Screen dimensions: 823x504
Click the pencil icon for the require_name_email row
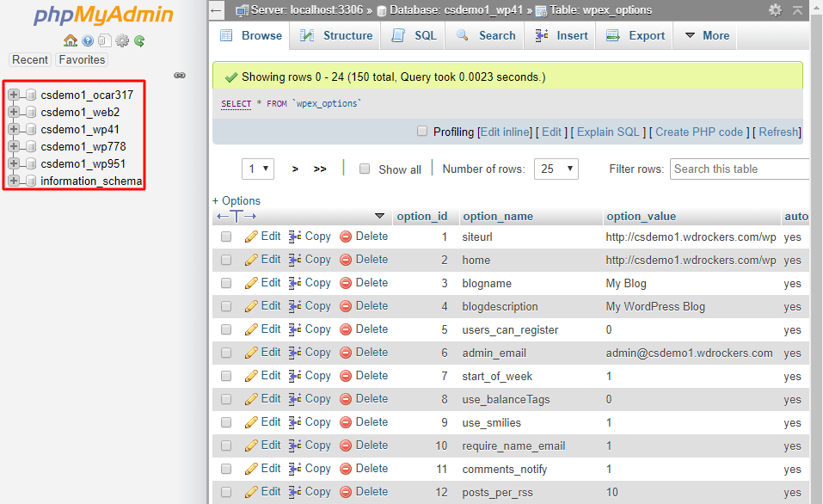(251, 446)
